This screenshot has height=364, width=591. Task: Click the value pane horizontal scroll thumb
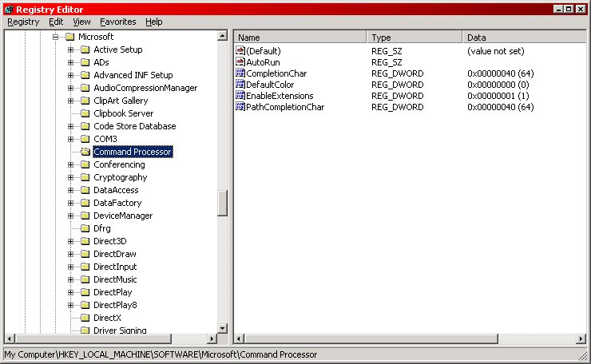[371, 338]
